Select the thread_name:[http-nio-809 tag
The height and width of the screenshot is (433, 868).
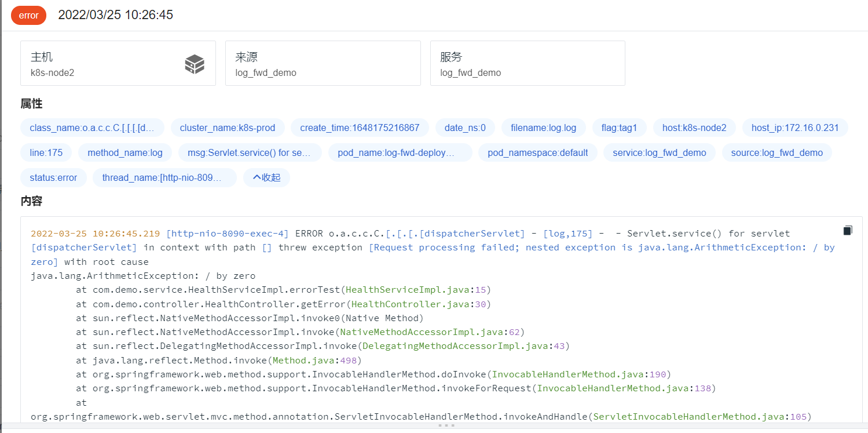[x=164, y=177]
